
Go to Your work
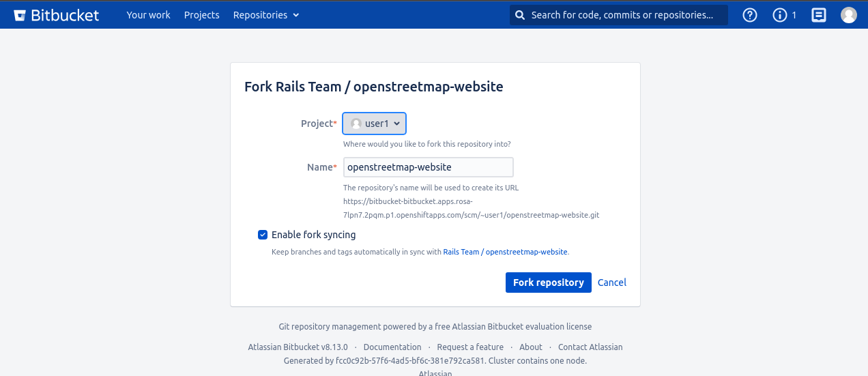click(x=148, y=15)
